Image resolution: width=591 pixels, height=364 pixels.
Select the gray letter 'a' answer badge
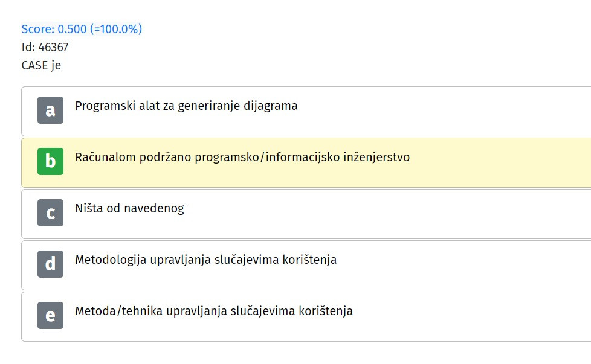50,110
